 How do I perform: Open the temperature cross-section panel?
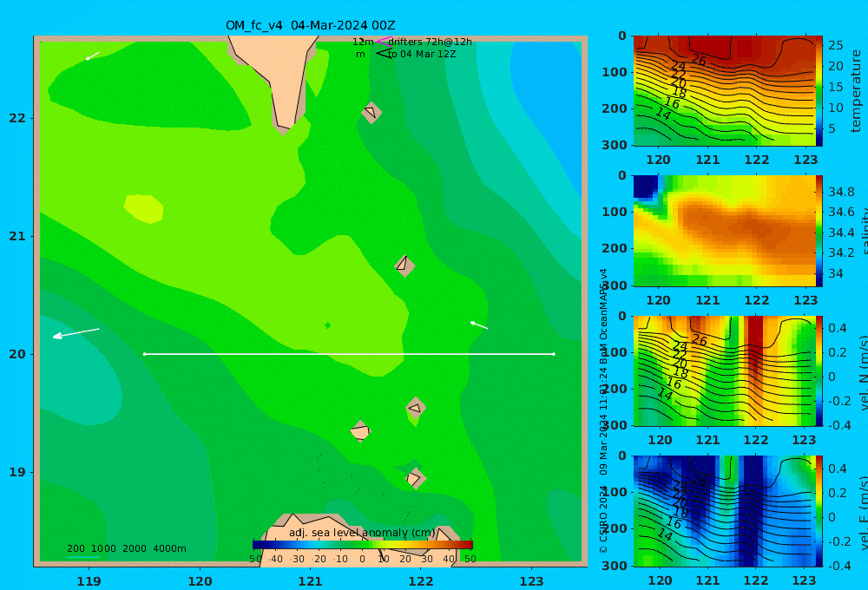724,91
